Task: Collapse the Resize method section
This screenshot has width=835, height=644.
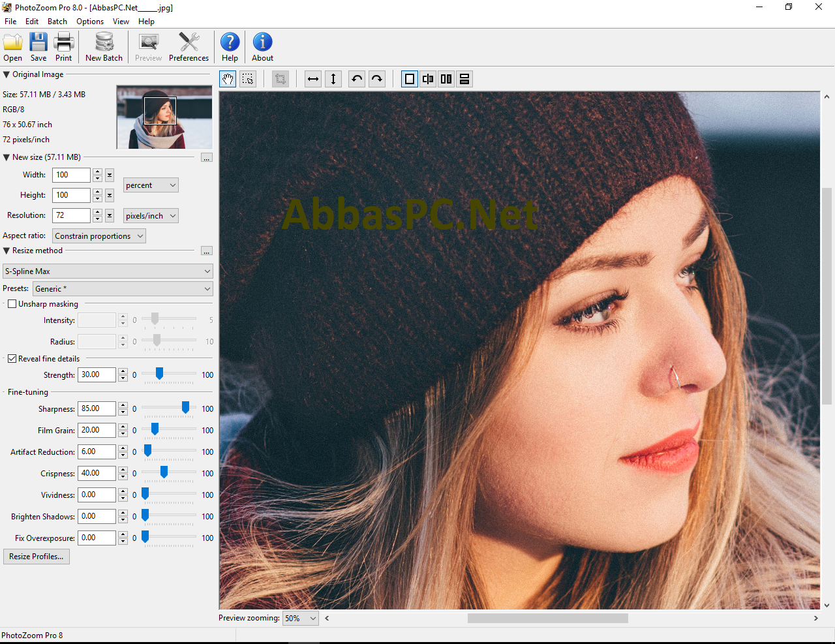Action: [x=7, y=251]
